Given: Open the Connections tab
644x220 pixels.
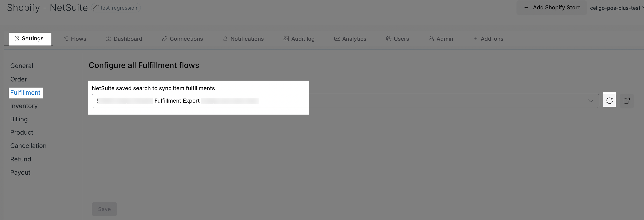Looking at the screenshot, I should tap(182, 39).
